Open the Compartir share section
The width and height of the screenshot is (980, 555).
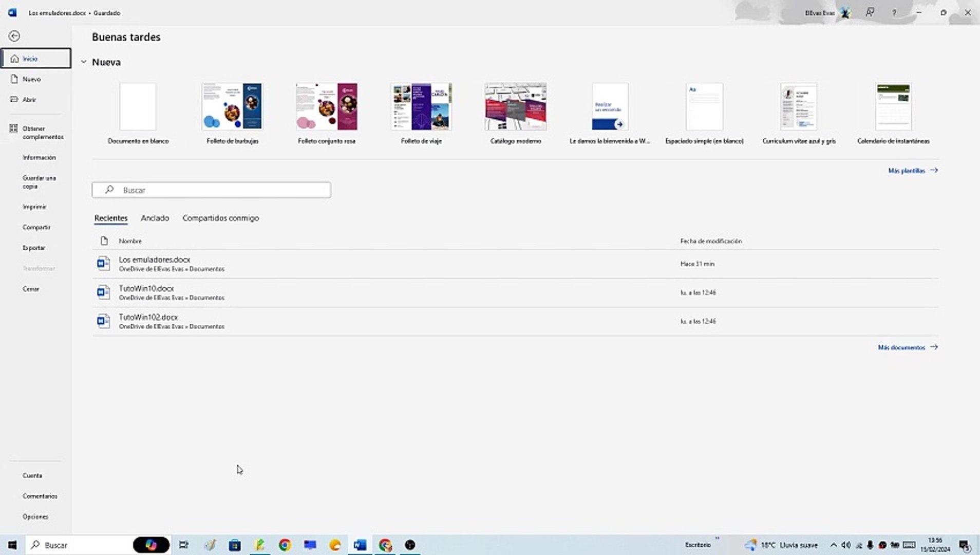click(x=36, y=227)
